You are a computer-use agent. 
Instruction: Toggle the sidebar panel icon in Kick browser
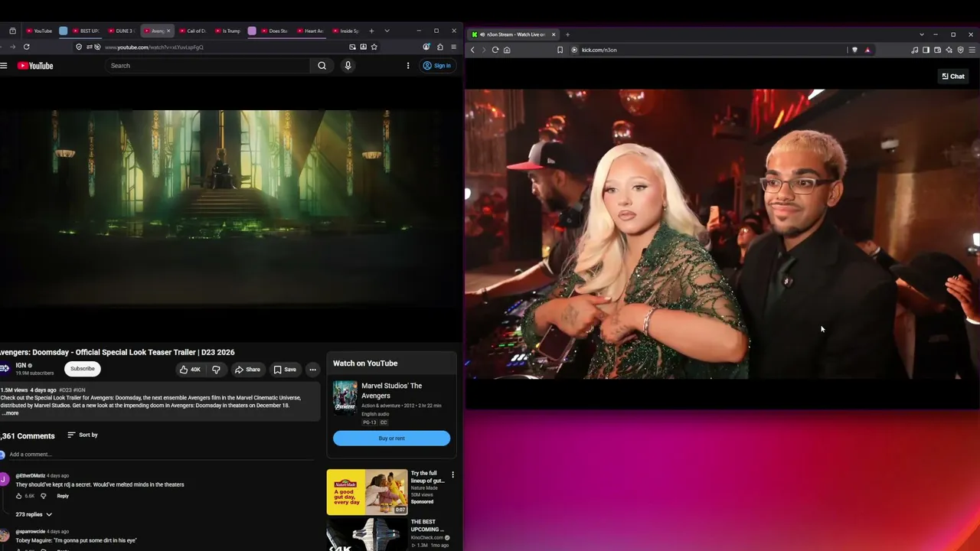[926, 50]
